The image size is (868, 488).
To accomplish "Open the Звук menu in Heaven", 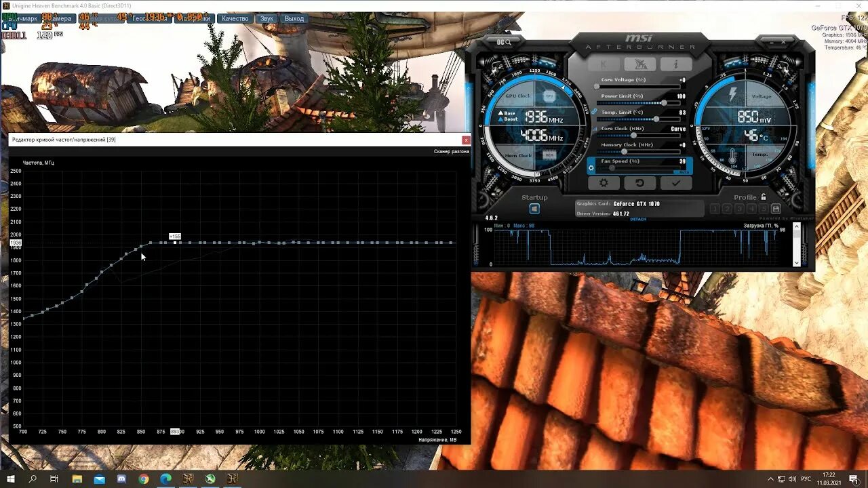I will (267, 18).
